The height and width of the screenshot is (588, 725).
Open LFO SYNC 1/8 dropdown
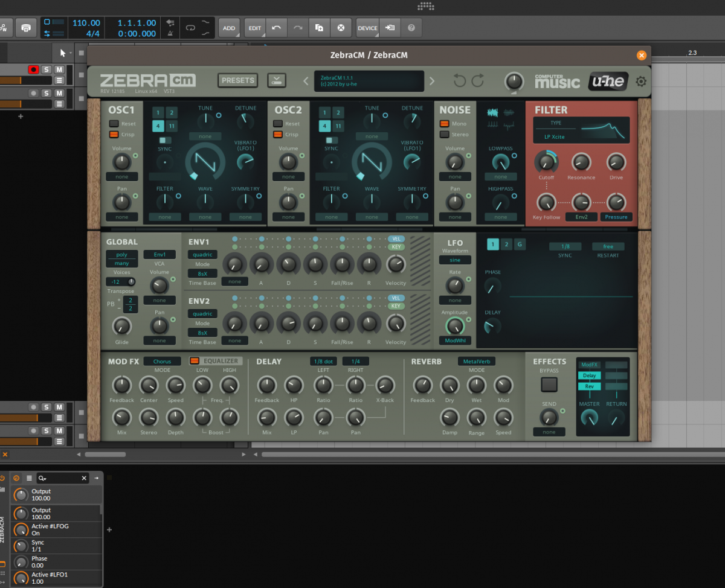[565, 246]
